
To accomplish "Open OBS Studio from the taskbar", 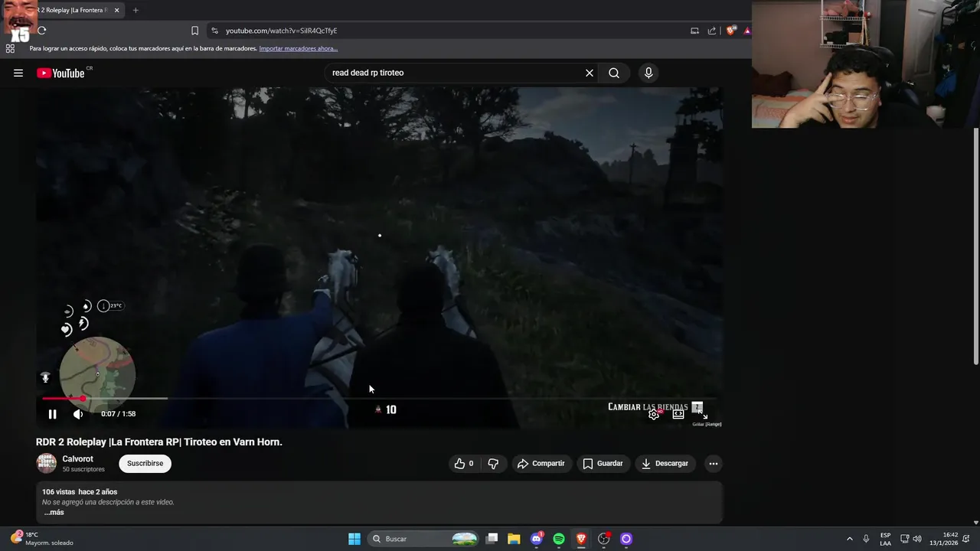I will tap(604, 539).
